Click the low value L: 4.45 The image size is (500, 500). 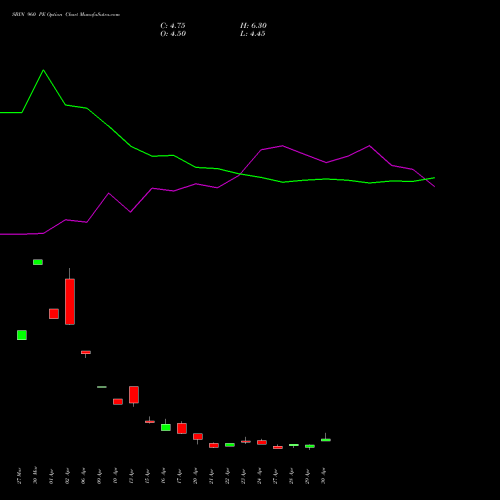pyautogui.click(x=253, y=34)
